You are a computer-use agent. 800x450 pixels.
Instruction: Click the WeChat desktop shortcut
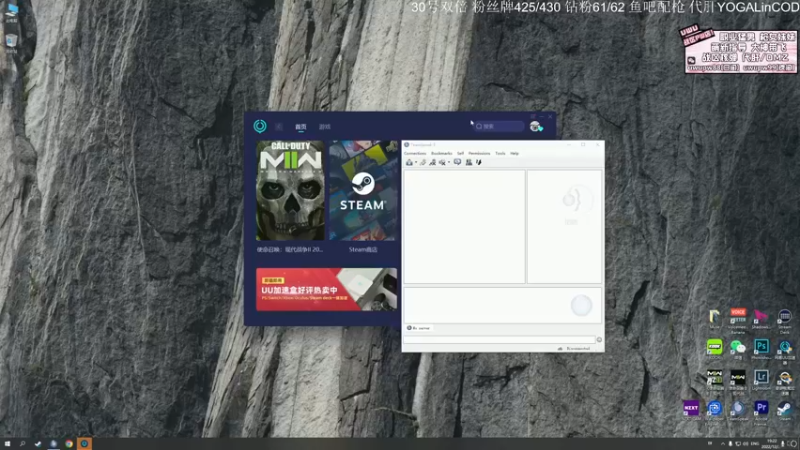pyautogui.click(x=738, y=347)
